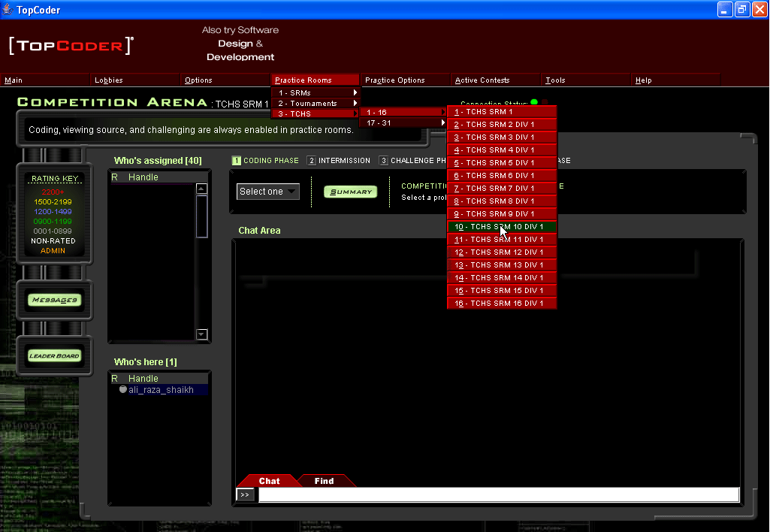Select room TCHS SRM 8 DIV 1
This screenshot has width=770, height=532.
pos(502,201)
